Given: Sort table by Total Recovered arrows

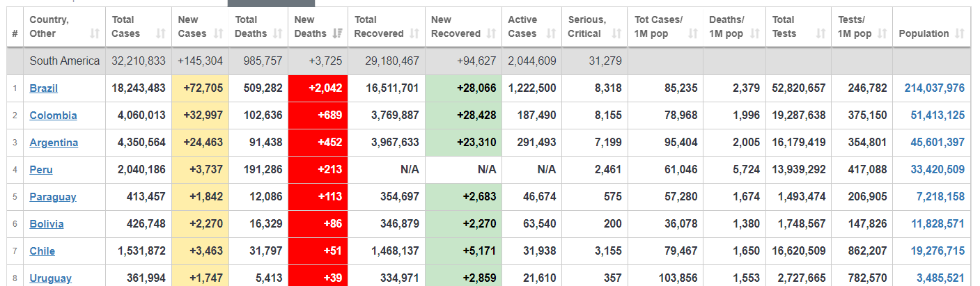Looking at the screenshot, I should click(414, 33).
